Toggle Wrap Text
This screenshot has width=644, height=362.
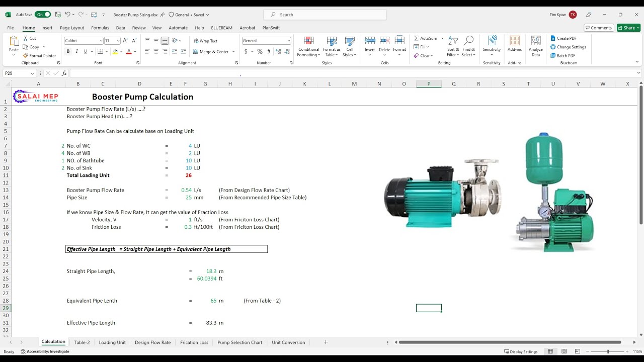205,41
